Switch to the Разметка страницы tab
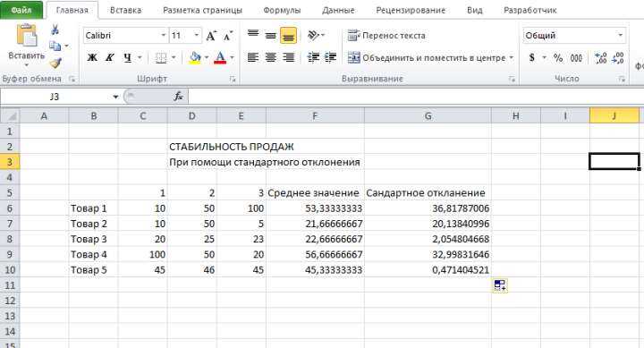The width and height of the screenshot is (644, 348). click(x=202, y=10)
